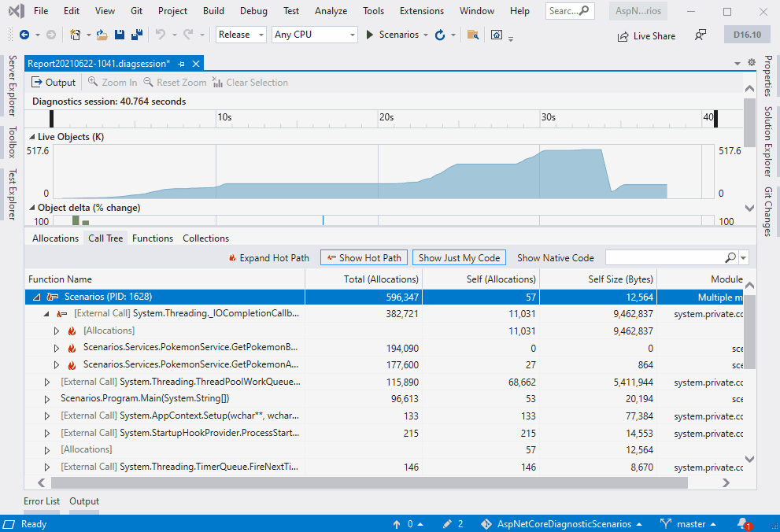Toggle Show Native Code option

click(x=555, y=257)
